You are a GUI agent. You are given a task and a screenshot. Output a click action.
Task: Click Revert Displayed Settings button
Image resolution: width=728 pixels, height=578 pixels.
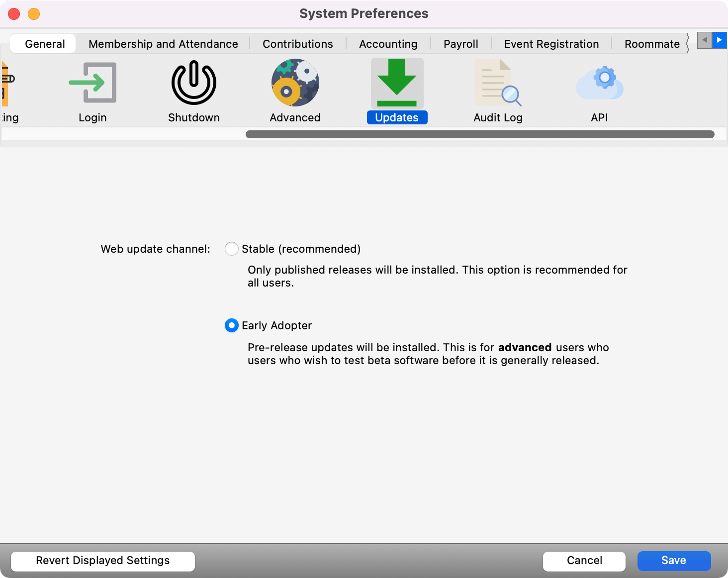(x=103, y=561)
